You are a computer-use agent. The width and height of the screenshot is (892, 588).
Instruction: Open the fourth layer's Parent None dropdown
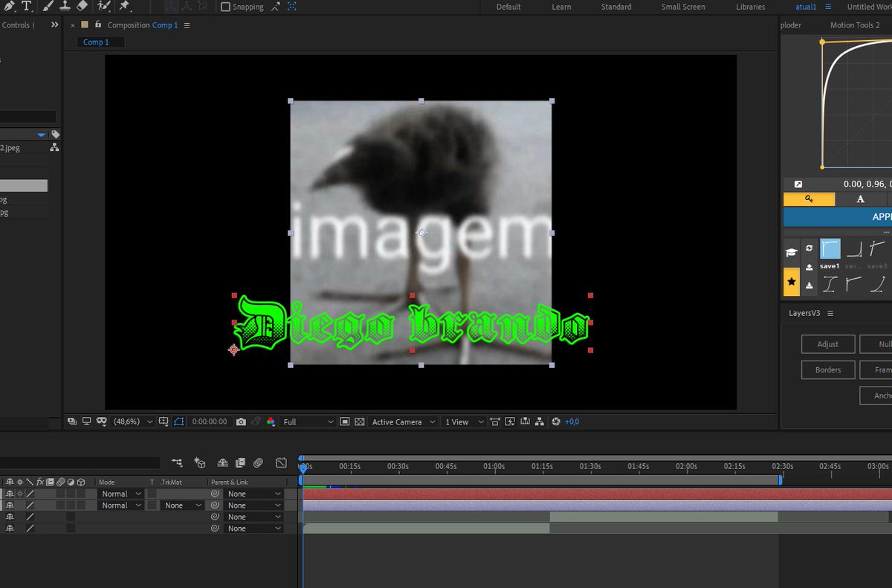pyautogui.click(x=254, y=529)
